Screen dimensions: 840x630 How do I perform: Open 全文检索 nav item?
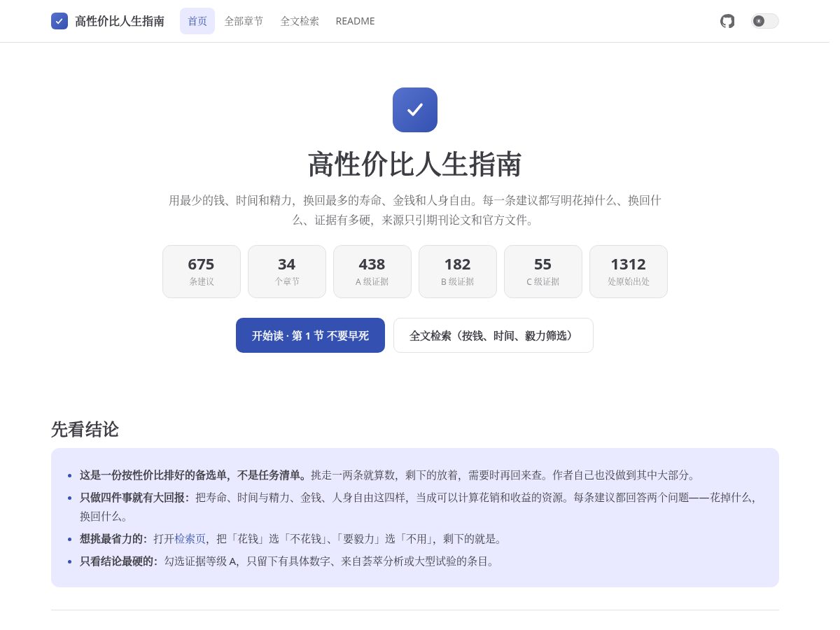pyautogui.click(x=300, y=21)
